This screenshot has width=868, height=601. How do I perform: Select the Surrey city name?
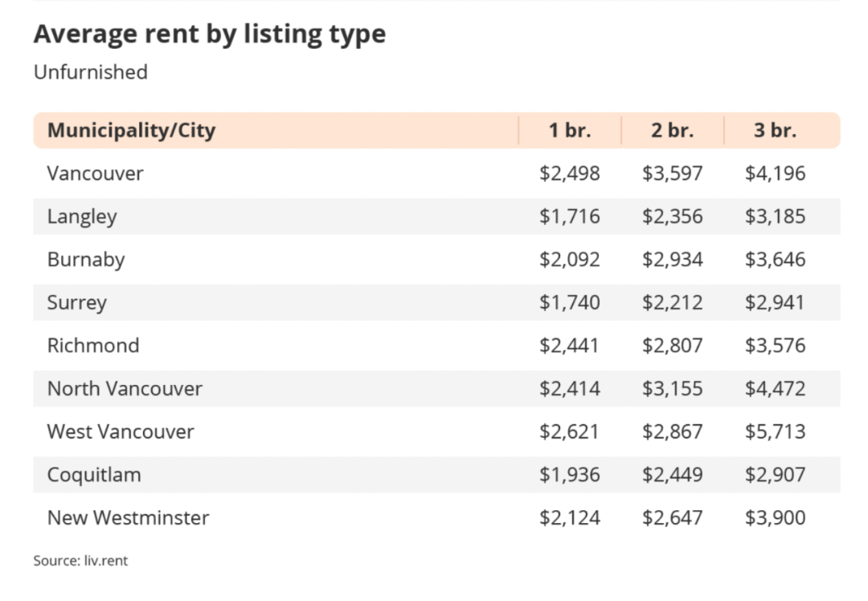(77, 303)
